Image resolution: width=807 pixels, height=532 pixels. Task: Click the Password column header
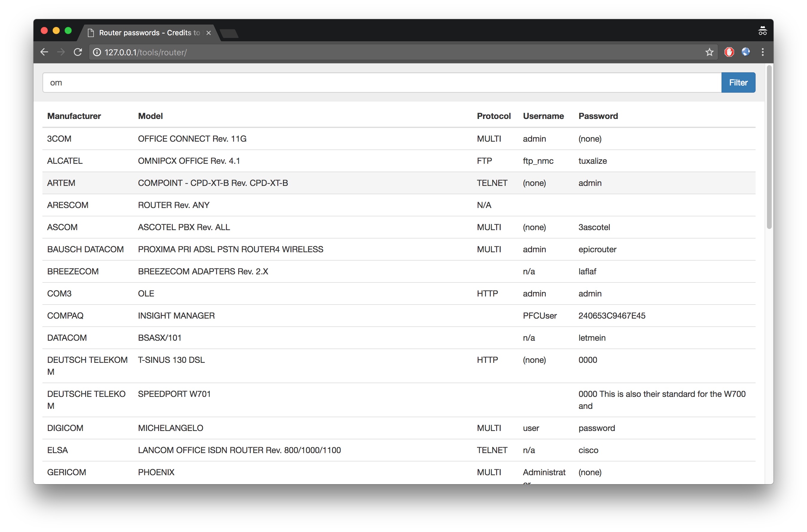[x=598, y=116]
